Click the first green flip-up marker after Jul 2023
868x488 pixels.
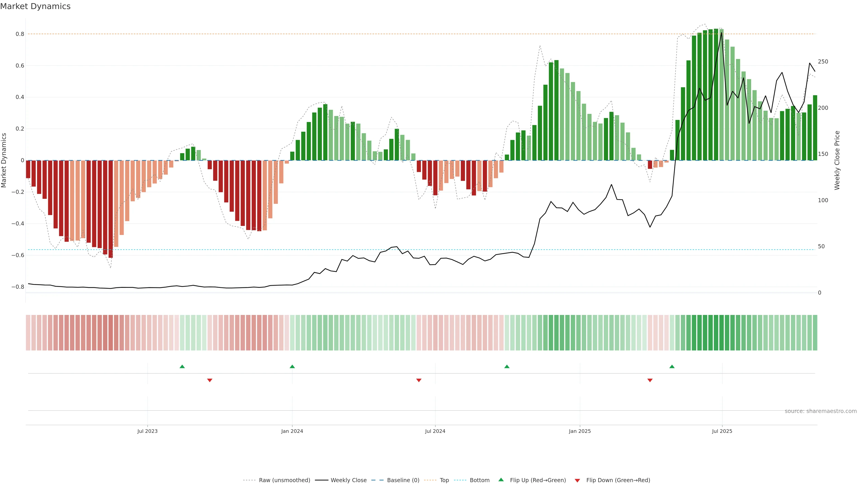[x=182, y=366]
